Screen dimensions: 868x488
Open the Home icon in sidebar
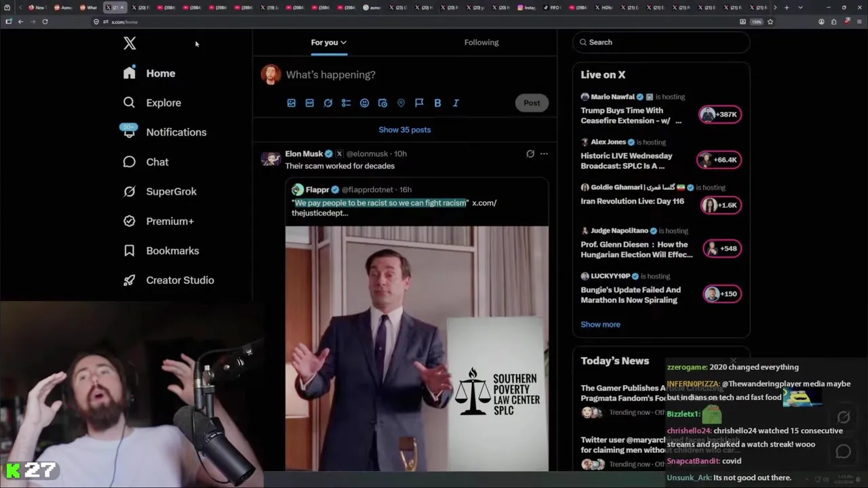[129, 73]
